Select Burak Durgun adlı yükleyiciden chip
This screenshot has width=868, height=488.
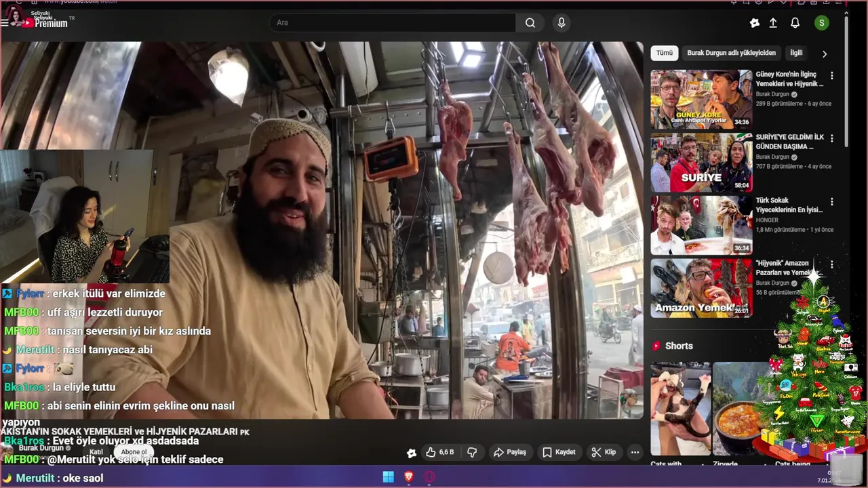(x=731, y=53)
